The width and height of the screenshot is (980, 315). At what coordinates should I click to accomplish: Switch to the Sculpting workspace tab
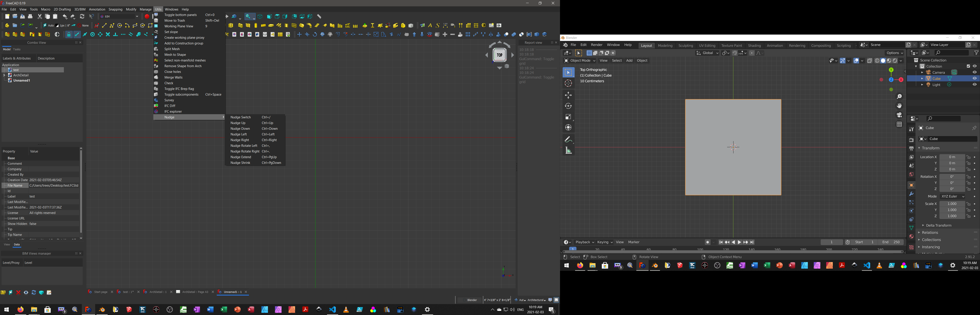[x=686, y=46]
